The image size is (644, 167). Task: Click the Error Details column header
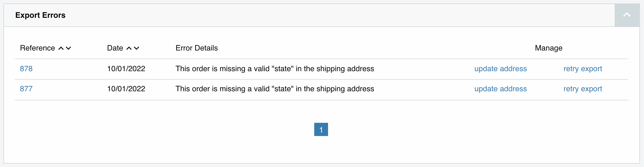(x=197, y=48)
